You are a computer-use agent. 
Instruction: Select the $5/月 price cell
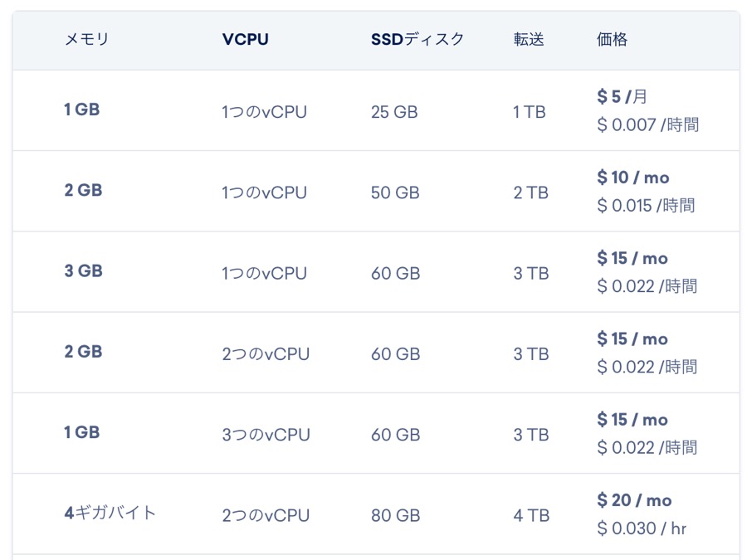pos(622,97)
